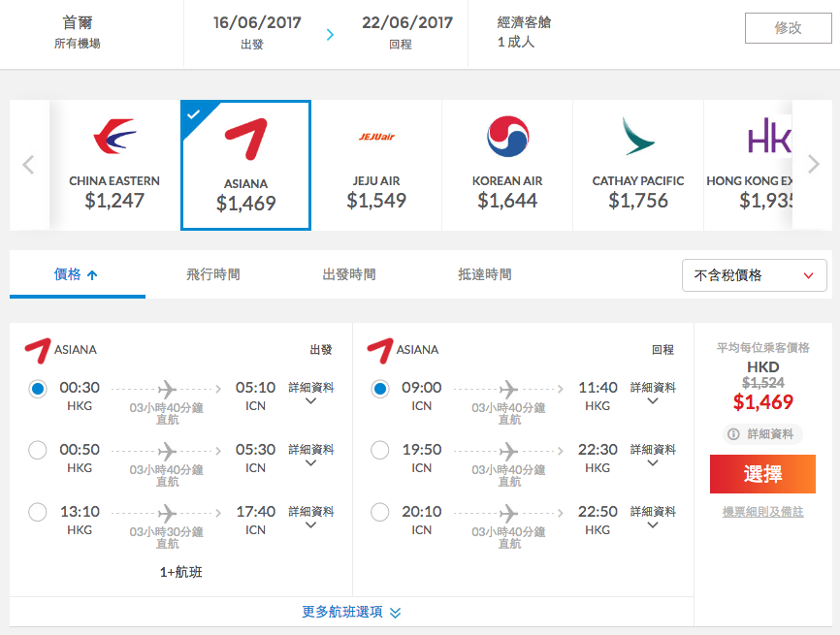Viewport: 840px width, 635px height.
Task: Open the 不含稅價格 price dropdown
Action: [754, 275]
